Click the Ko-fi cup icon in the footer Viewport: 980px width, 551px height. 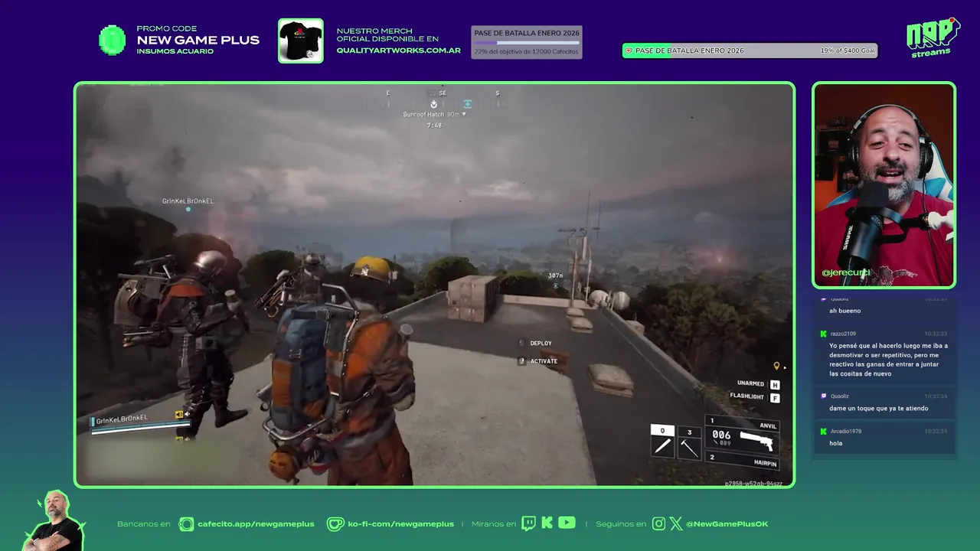(x=335, y=524)
